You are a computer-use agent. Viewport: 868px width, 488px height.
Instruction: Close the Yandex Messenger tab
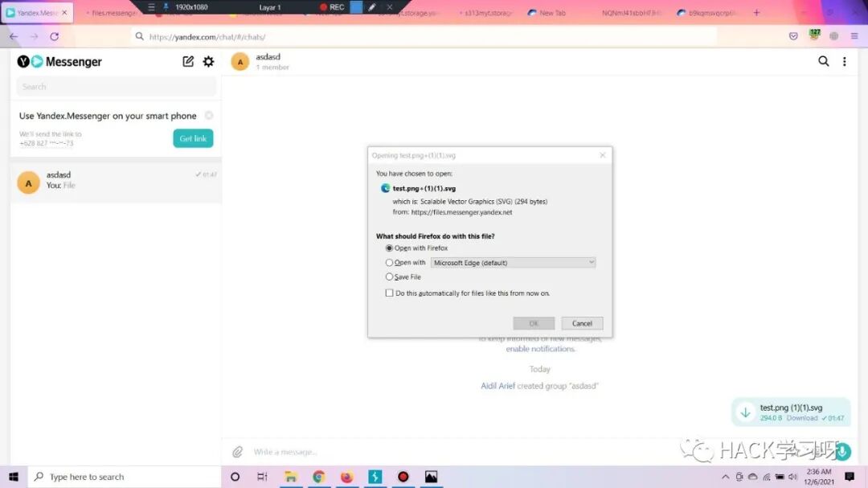point(64,12)
